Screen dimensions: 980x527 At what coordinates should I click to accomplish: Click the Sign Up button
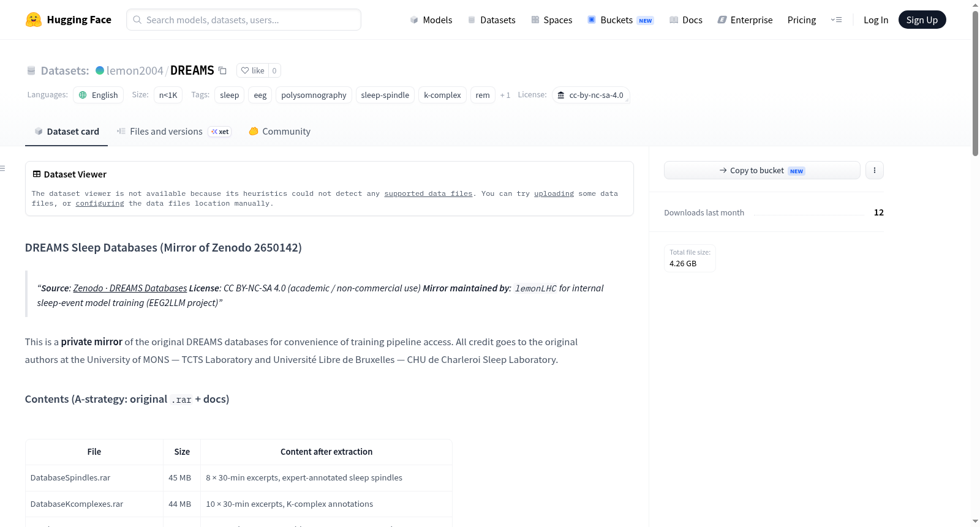922,20
